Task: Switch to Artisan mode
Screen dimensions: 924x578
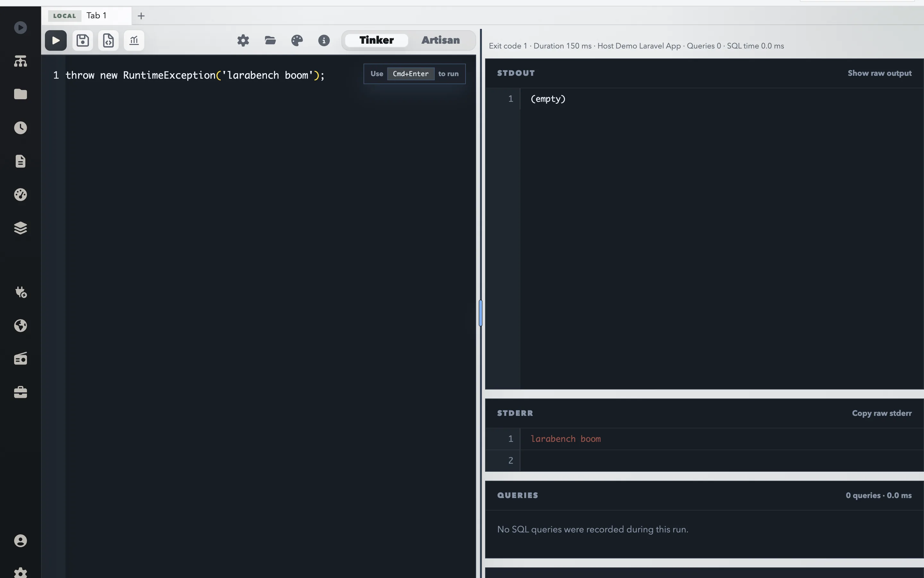Action: [440, 40]
